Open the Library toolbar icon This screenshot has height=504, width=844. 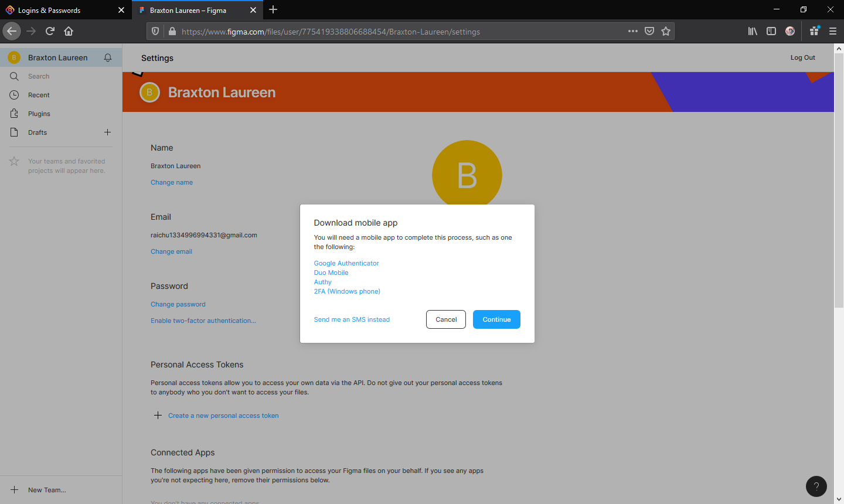point(753,31)
